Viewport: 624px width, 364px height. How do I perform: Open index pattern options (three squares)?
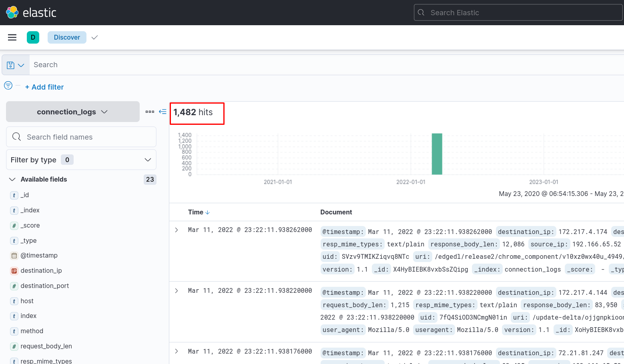tap(150, 112)
